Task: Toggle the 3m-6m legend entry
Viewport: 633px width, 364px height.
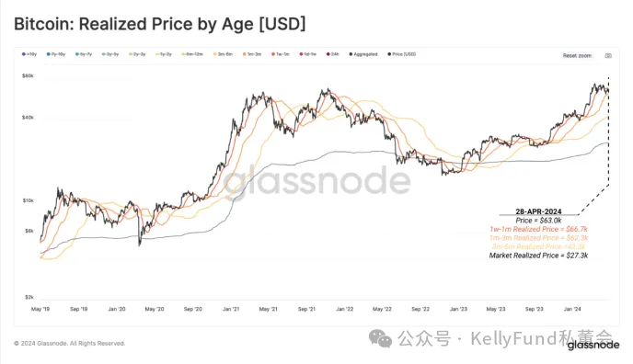Action: point(223,54)
